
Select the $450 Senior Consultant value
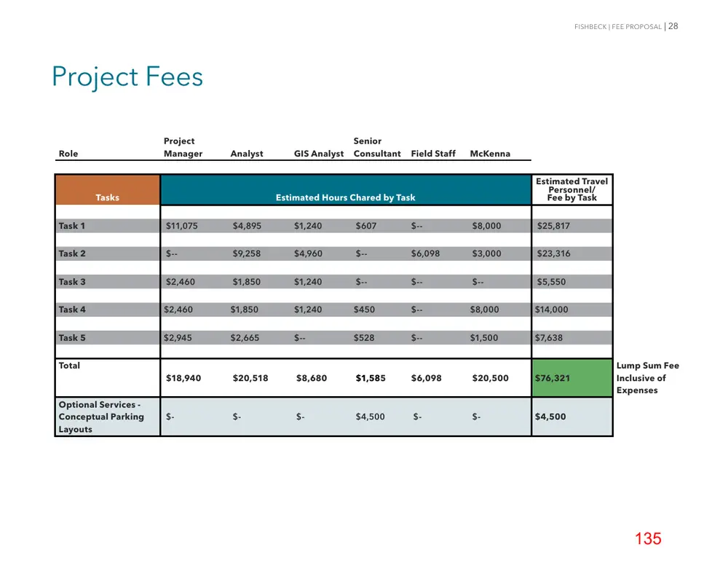364,310
